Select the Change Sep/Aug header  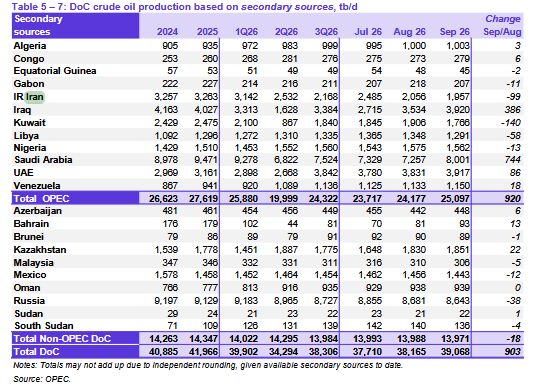(503, 26)
